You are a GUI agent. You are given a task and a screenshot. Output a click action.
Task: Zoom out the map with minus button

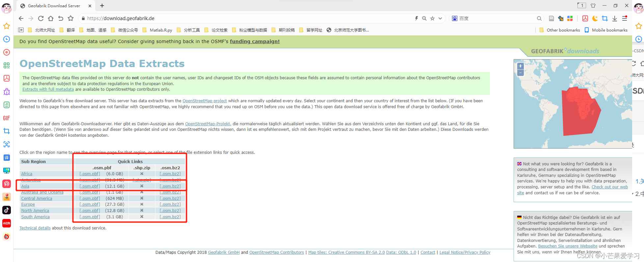click(x=521, y=73)
